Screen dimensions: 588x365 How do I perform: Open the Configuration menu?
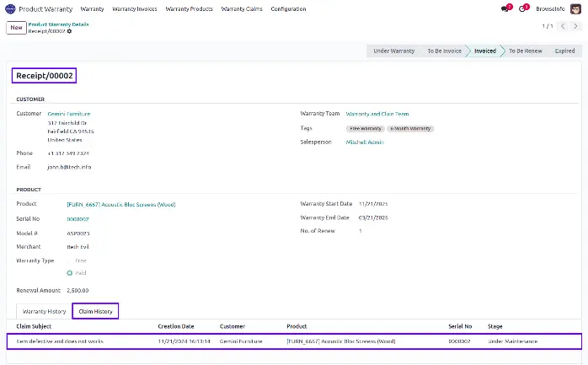[288, 8]
